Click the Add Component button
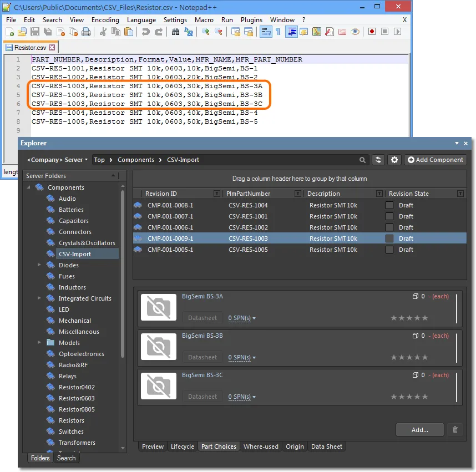This screenshot has width=476, height=472. pos(436,160)
